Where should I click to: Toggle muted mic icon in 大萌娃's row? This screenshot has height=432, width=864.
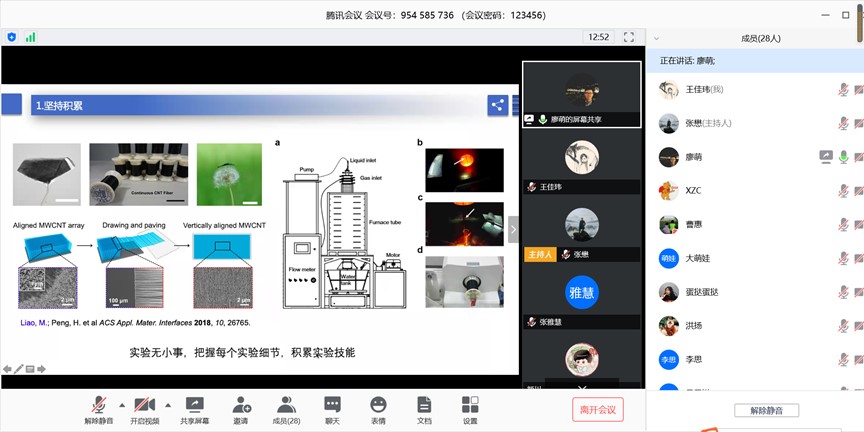click(x=843, y=258)
